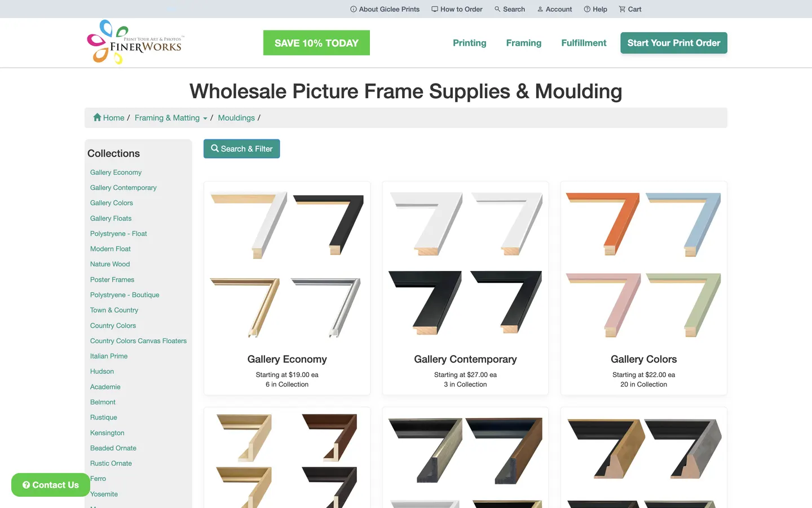Click the Gallery Economy frame samples image
Image resolution: width=812 pixels, height=508 pixels.
pos(287,265)
